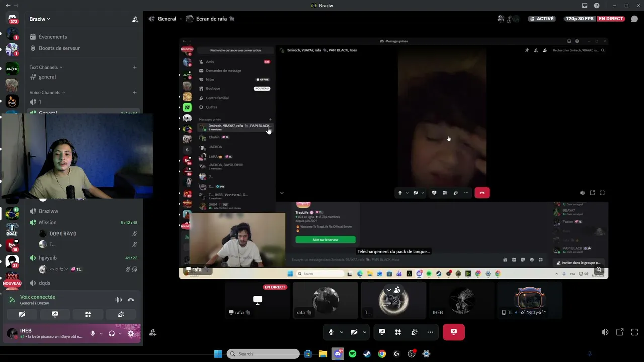The width and height of the screenshot is (644, 362).
Task: Toggle headphone deafen in user panel
Action: coord(112,333)
